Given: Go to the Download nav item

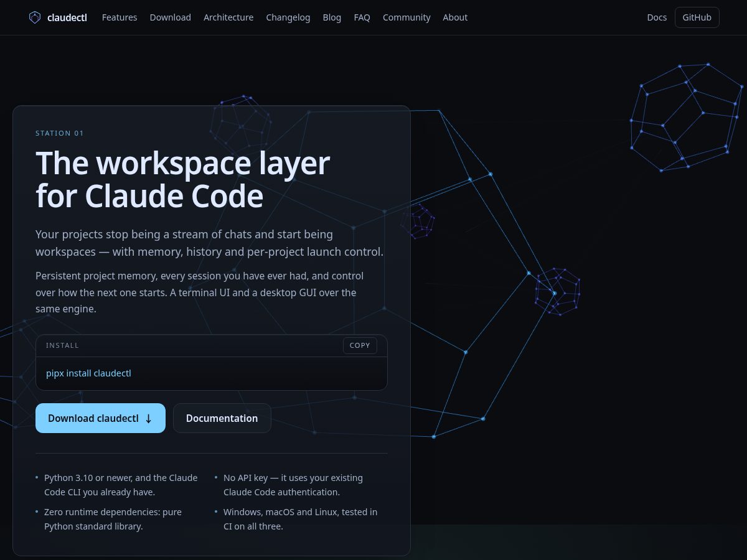Looking at the screenshot, I should pos(171,17).
